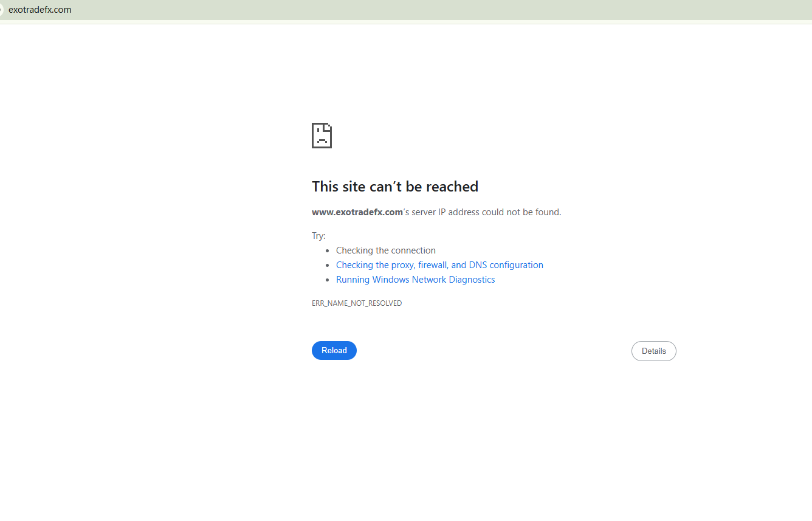The width and height of the screenshot is (812, 521).
Task: Click bullet before the proxy and firewall link
Action: tap(328, 266)
